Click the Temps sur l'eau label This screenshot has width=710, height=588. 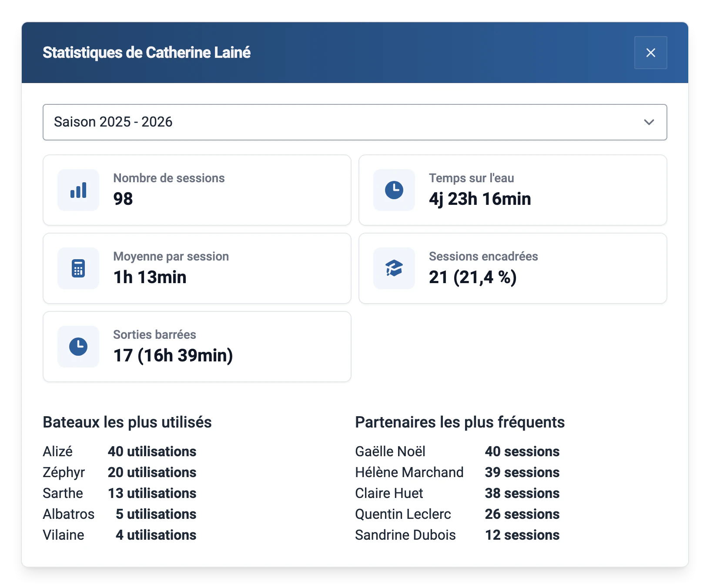(x=472, y=178)
